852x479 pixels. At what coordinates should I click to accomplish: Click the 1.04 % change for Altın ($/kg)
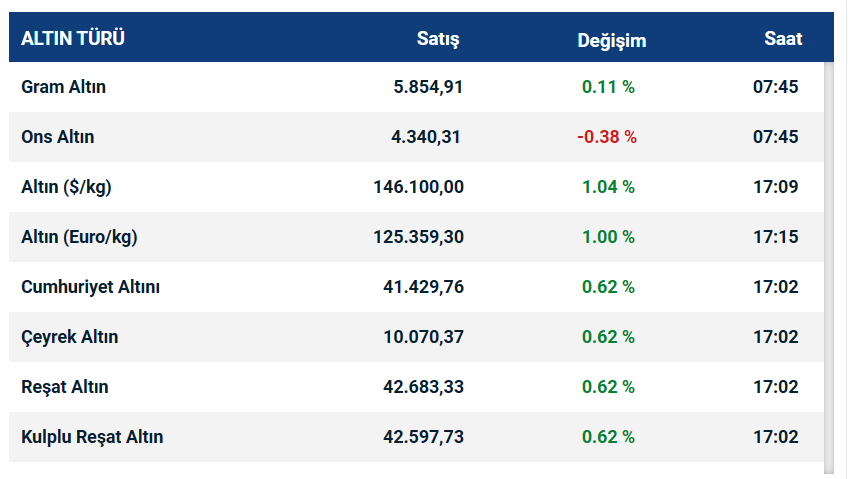point(608,187)
